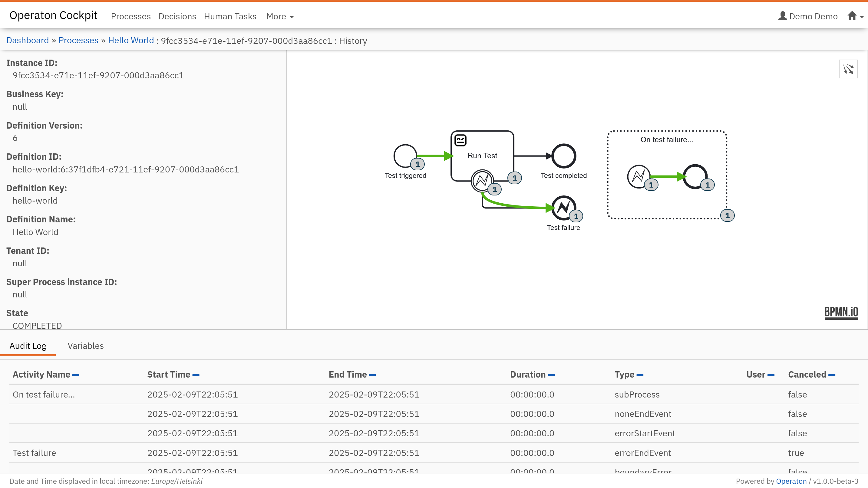Click the errorEndEvent type cell

coord(642,453)
